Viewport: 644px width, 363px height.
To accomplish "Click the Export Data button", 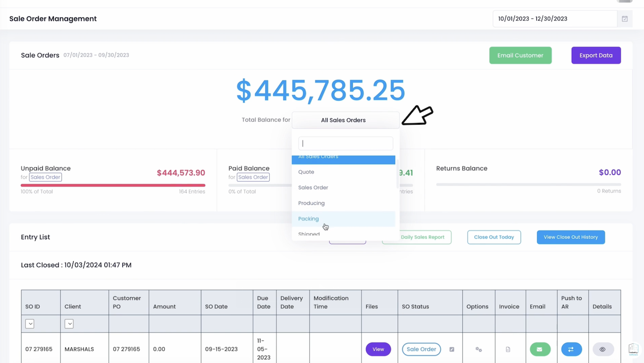I will [x=596, y=55].
